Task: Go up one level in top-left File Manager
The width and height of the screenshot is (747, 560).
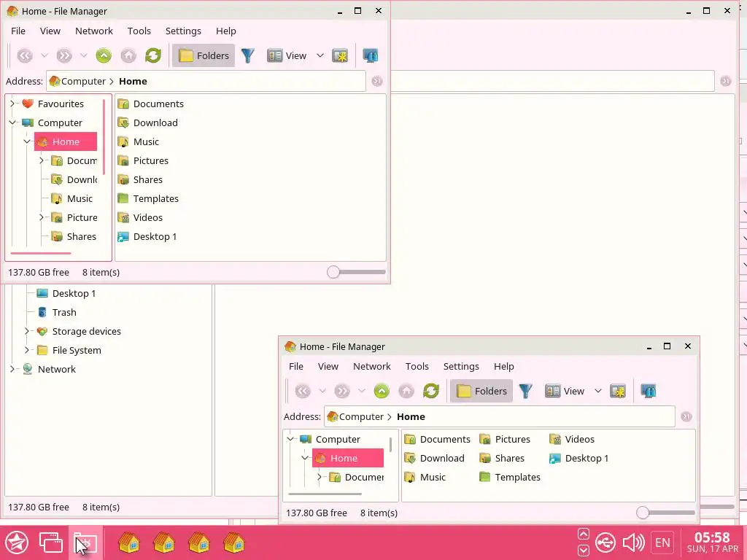Action: point(104,55)
